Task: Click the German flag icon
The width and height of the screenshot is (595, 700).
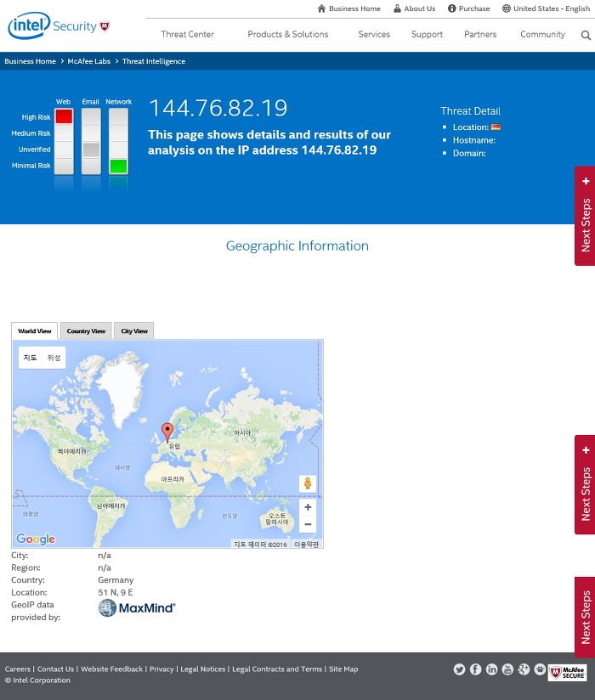Action: point(496,127)
